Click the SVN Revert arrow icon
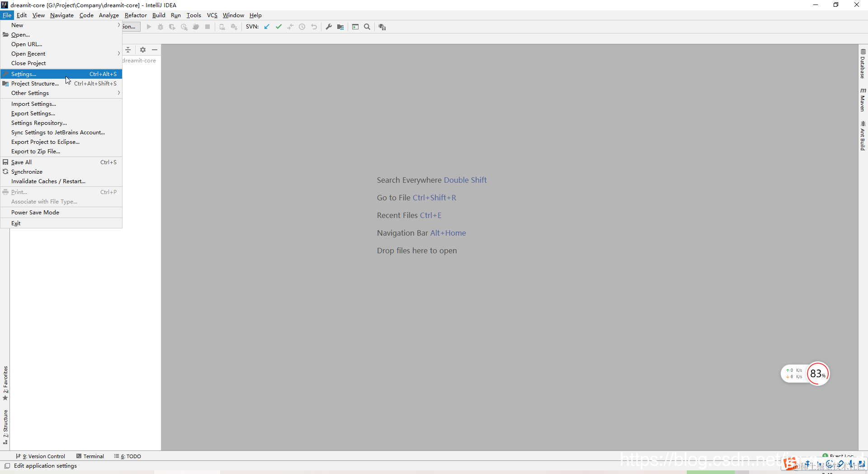868x474 pixels. tap(314, 27)
